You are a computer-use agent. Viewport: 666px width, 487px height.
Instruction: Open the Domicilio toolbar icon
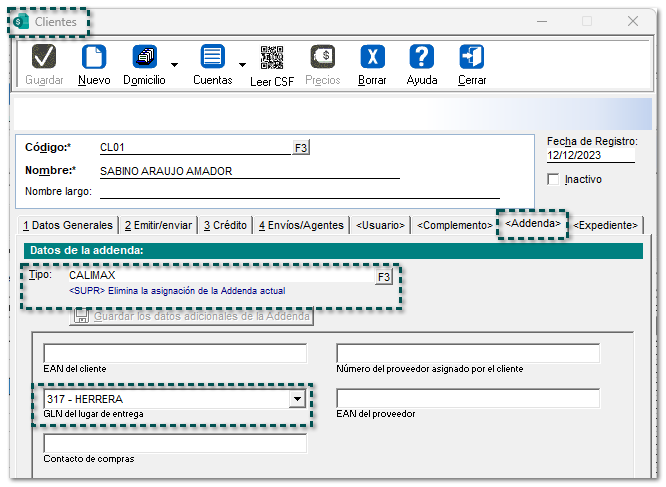[x=144, y=57]
